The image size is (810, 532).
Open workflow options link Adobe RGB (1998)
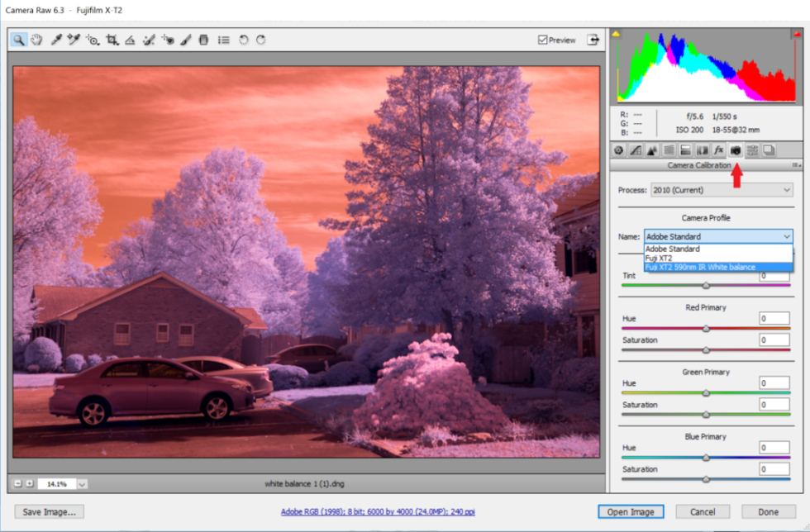point(378,512)
